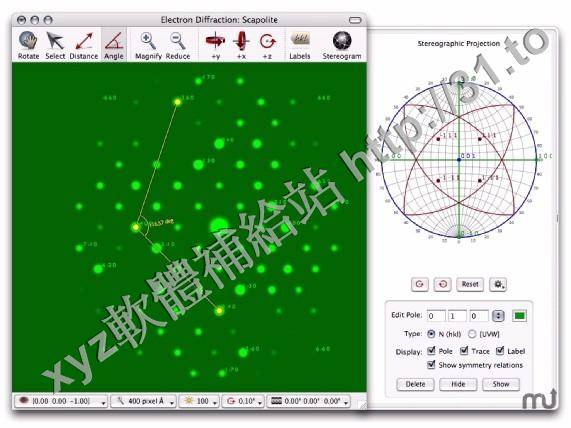Rotate pattern about +z axis
Screen dimensions: 571x428
(267, 45)
